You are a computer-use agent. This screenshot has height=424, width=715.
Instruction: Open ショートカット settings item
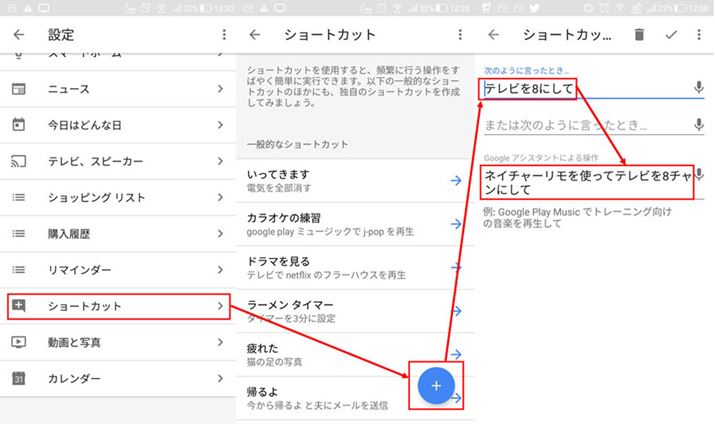click(x=118, y=306)
